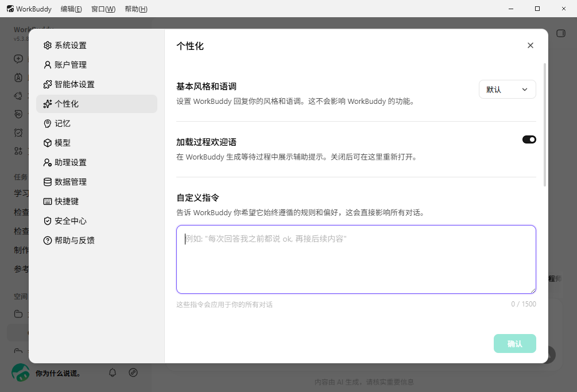Screen dimensions: 577x392
Task: Click the database icon beside 数据管理
Action: (x=48, y=182)
